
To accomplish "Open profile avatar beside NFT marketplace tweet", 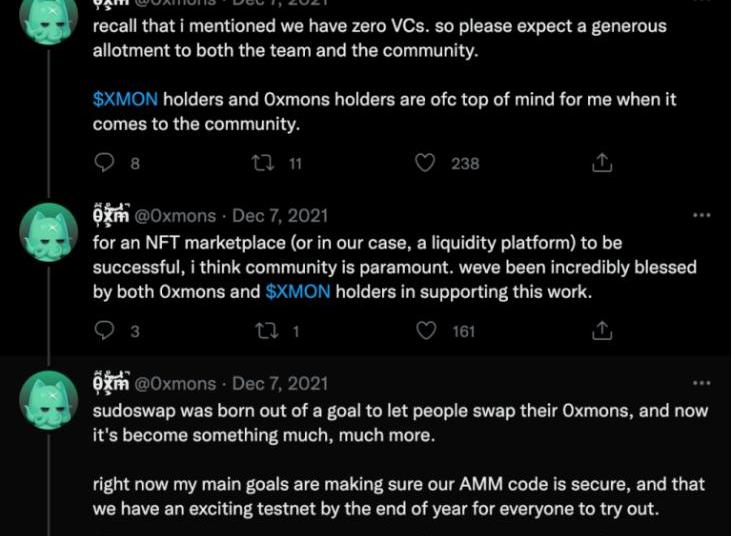I will [x=49, y=232].
